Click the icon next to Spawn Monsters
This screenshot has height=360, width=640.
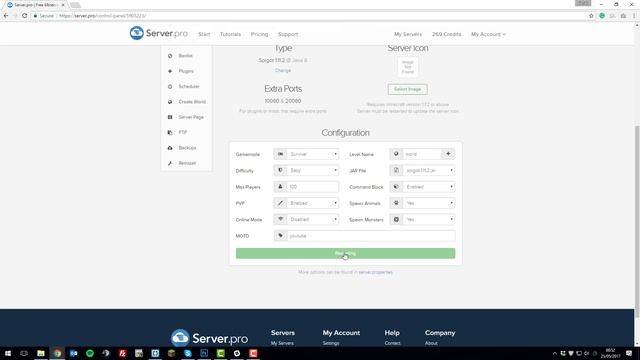[x=396, y=219]
